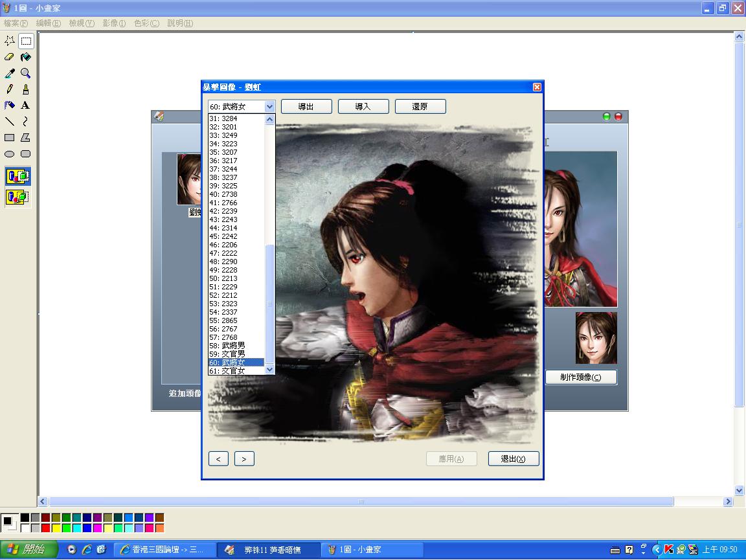Open the 開始 Start menu
Viewport: 746px width, 560px height.
tap(28, 550)
